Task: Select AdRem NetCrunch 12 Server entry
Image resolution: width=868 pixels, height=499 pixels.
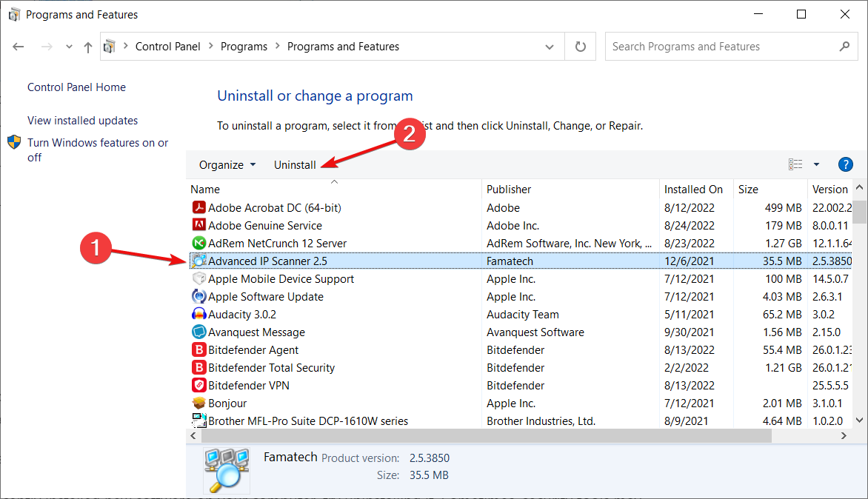Action: (521, 243)
